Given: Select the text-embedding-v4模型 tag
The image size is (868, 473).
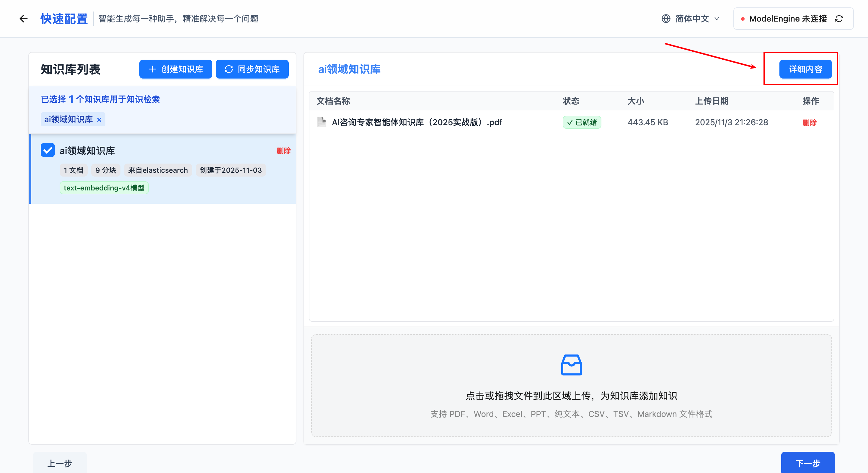Looking at the screenshot, I should [104, 188].
